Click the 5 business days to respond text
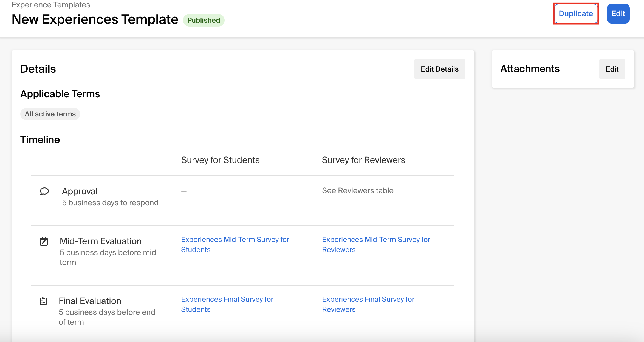This screenshot has width=644, height=342. (110, 203)
